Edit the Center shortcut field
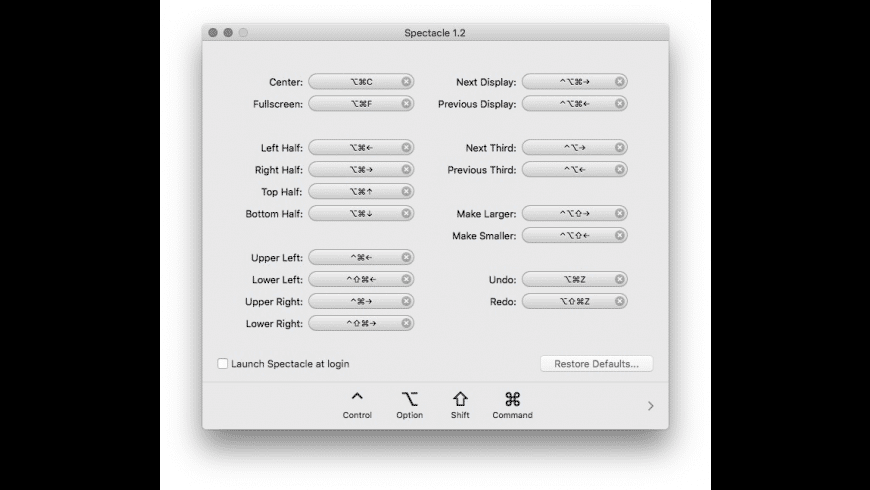The image size is (870, 490). 361,82
